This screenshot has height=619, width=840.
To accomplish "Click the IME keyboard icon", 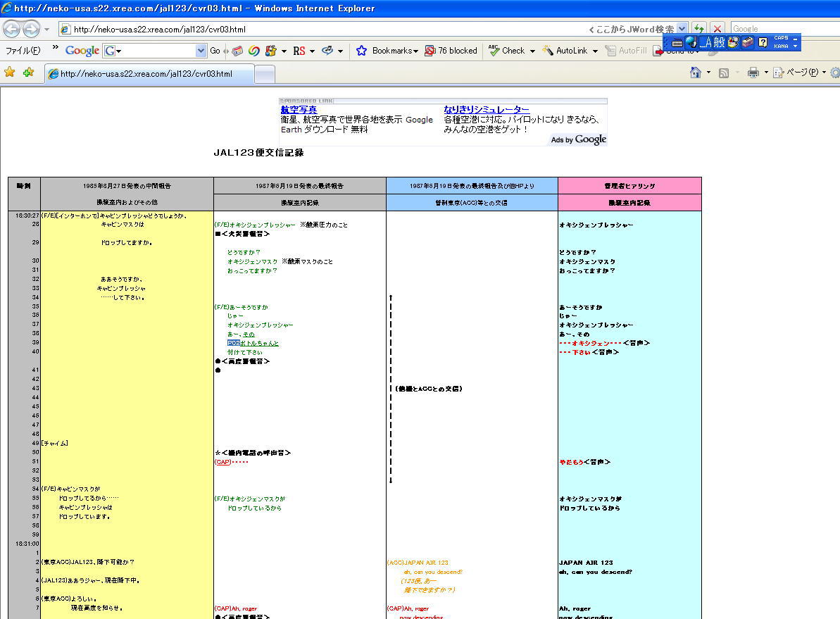I will 677,42.
